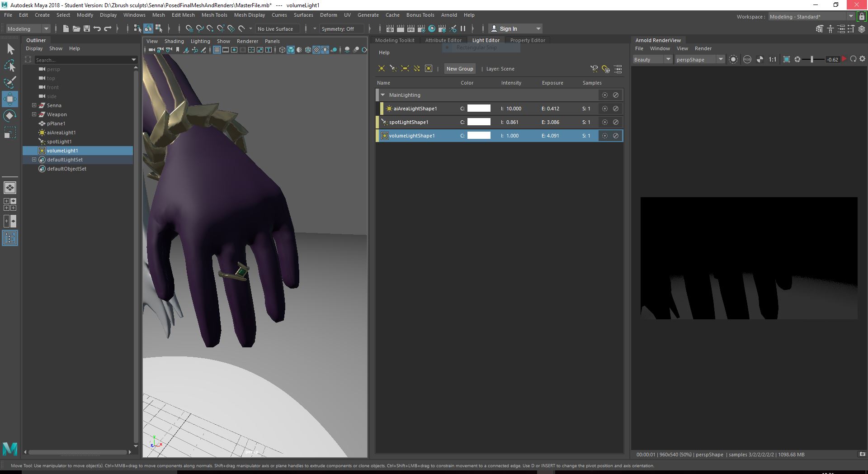Set Arnold RenderView to 1:1 zoom

coord(772,59)
